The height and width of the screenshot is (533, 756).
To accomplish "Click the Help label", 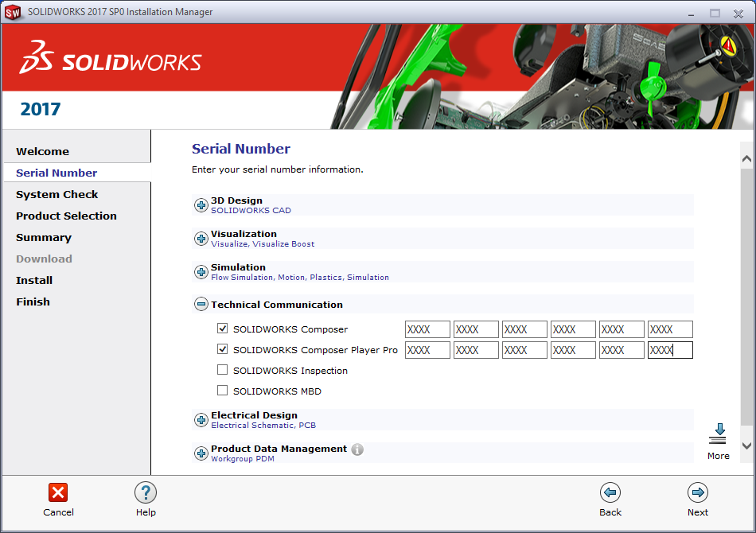I will (x=146, y=512).
